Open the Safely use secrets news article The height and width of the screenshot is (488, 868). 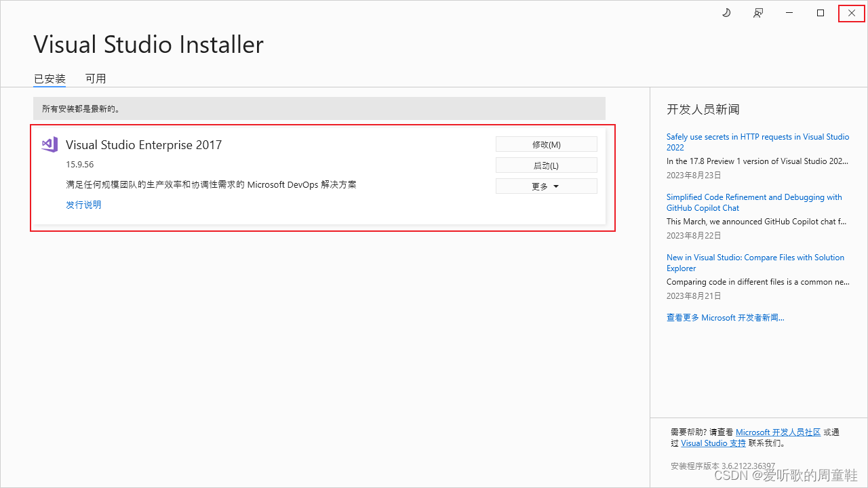[757, 142]
